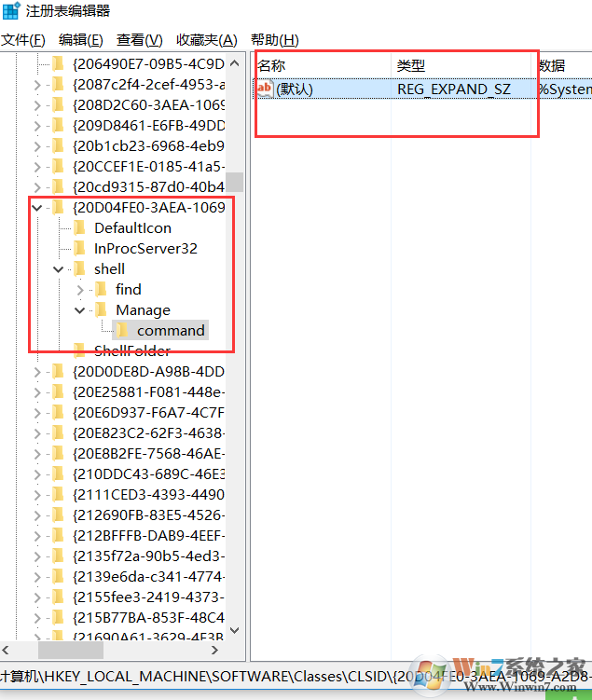This screenshot has width=592, height=700.
Task: Click the horizontal scroll right arrow
Action: (x=214, y=650)
